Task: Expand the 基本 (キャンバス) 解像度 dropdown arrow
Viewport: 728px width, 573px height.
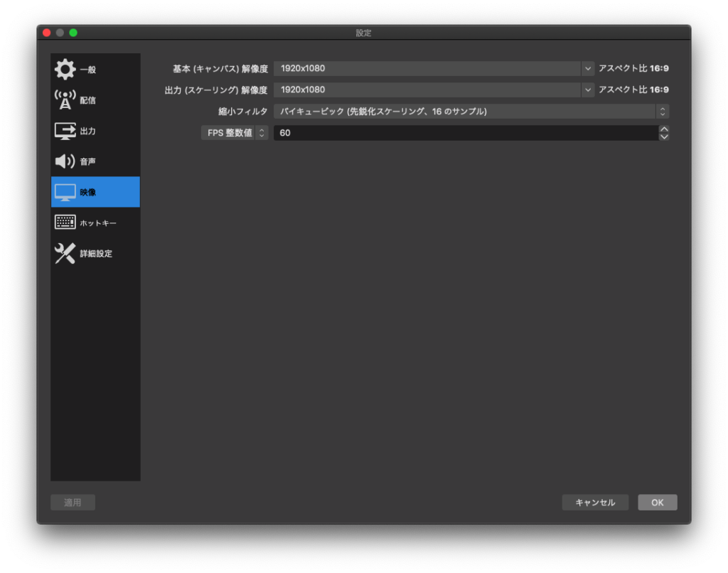Action: click(588, 68)
